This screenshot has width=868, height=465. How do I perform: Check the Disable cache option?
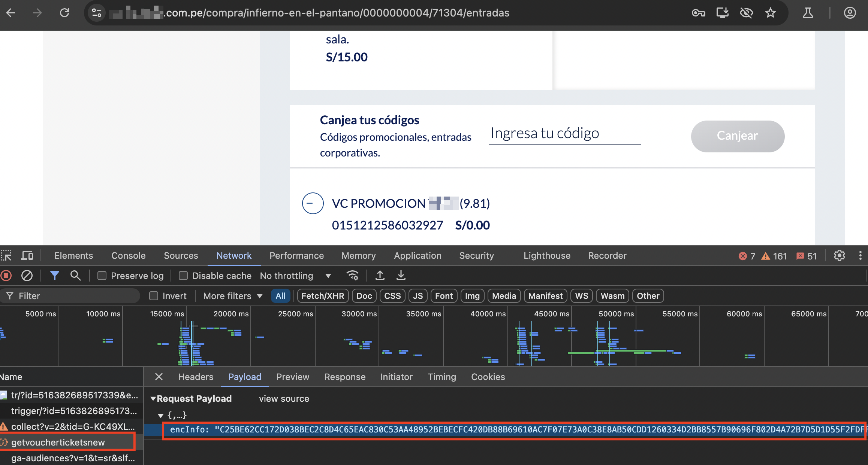[x=183, y=276]
